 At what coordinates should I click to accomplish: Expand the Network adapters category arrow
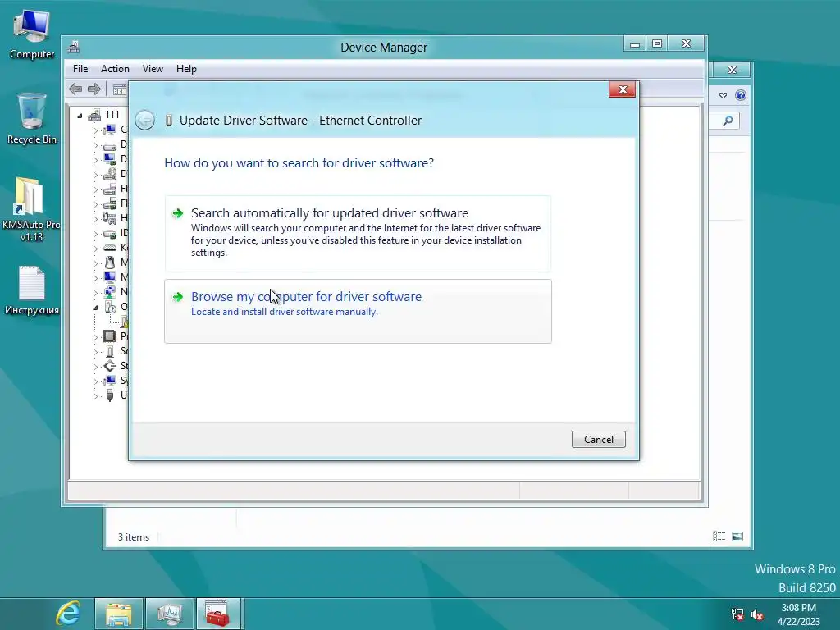pos(95,293)
